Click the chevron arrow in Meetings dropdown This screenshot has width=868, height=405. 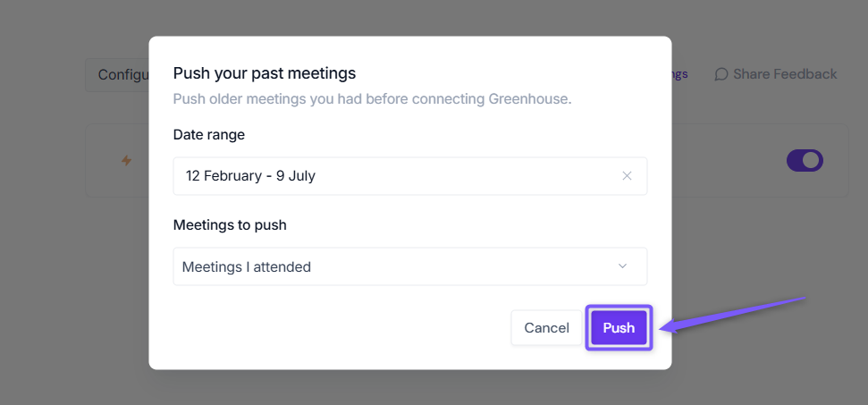[x=622, y=266]
